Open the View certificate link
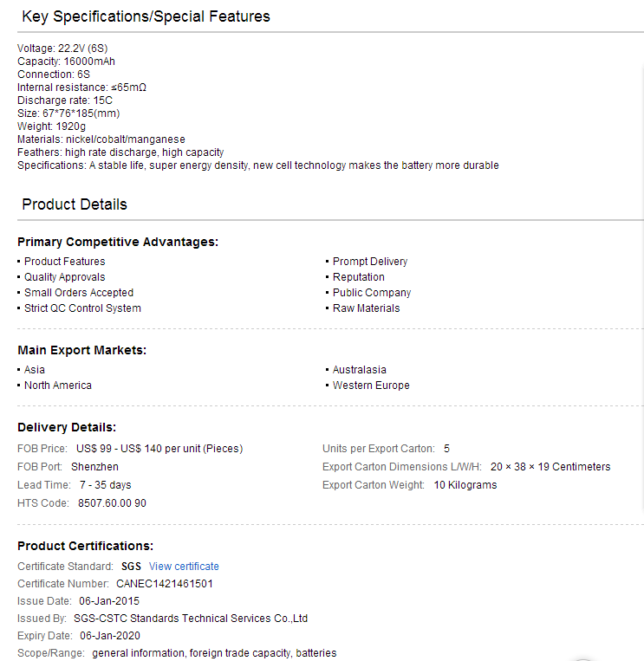This screenshot has height=661, width=644. tap(184, 567)
